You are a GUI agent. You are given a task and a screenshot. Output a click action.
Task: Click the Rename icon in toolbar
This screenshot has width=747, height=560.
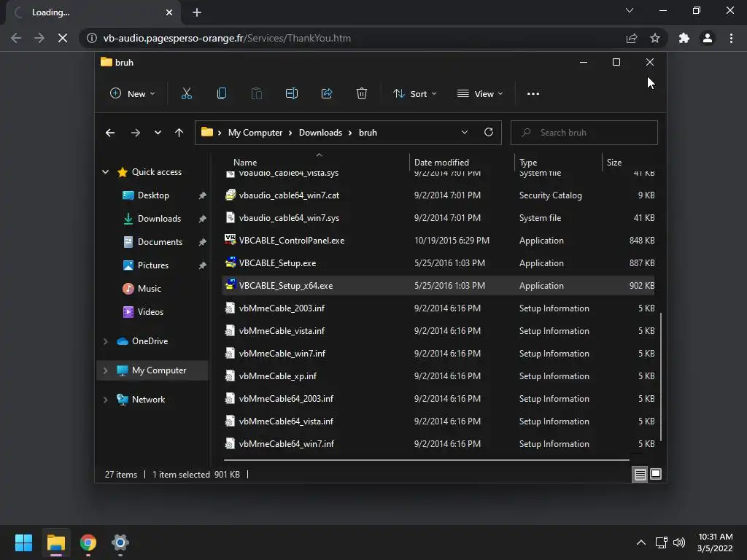(x=292, y=94)
